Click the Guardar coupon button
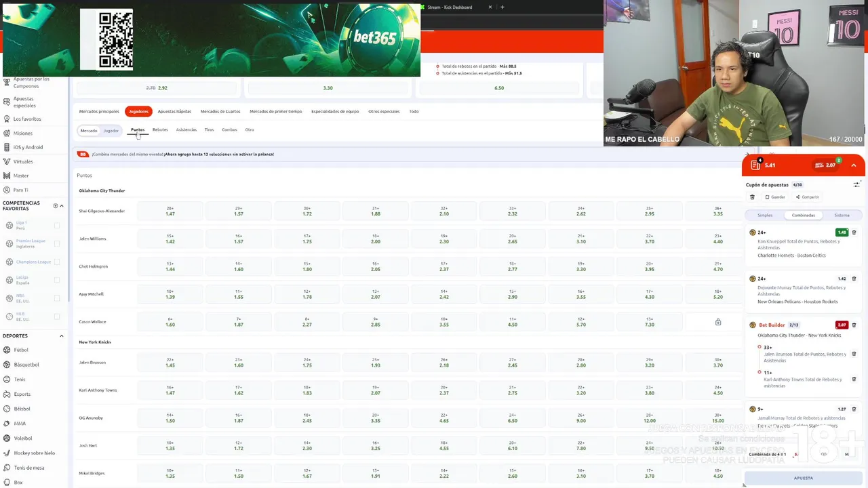Image resolution: width=868 pixels, height=488 pixels. (x=775, y=197)
